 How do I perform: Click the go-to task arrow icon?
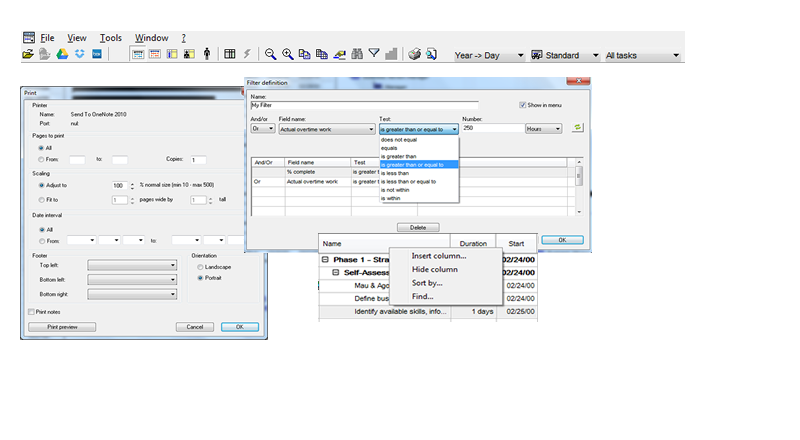point(339,54)
